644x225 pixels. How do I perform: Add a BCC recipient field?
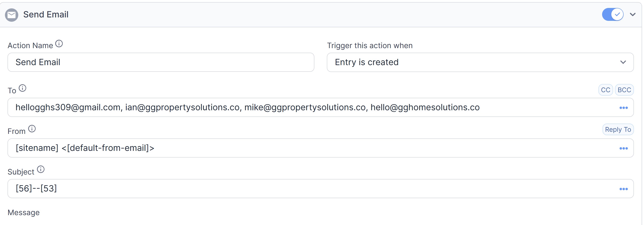(624, 90)
